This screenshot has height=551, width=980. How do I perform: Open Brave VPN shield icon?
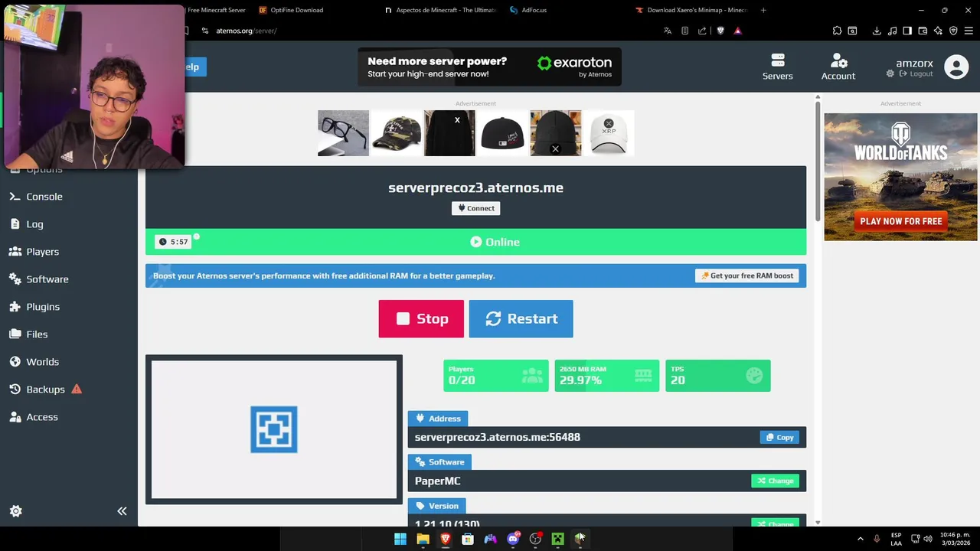[x=953, y=31]
